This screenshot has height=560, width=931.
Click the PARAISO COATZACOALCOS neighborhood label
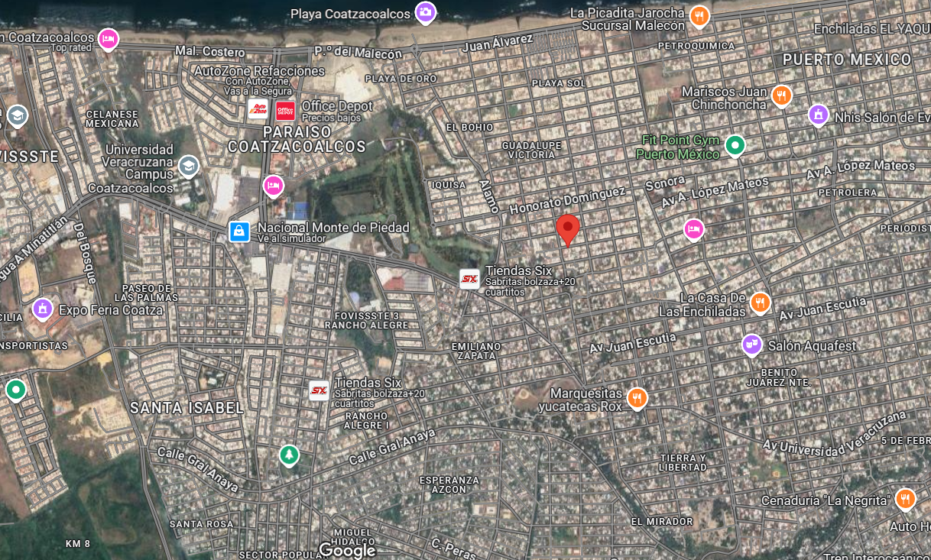[297, 138]
